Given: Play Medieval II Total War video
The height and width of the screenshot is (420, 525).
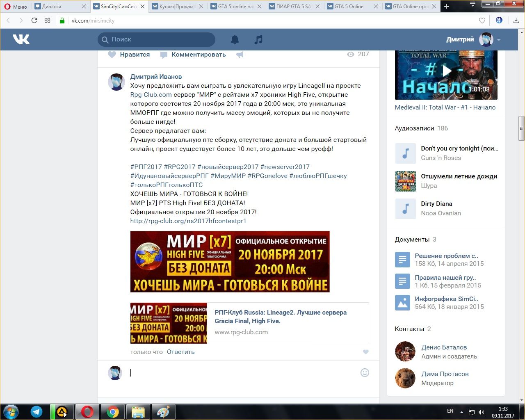Looking at the screenshot, I should 446,71.
